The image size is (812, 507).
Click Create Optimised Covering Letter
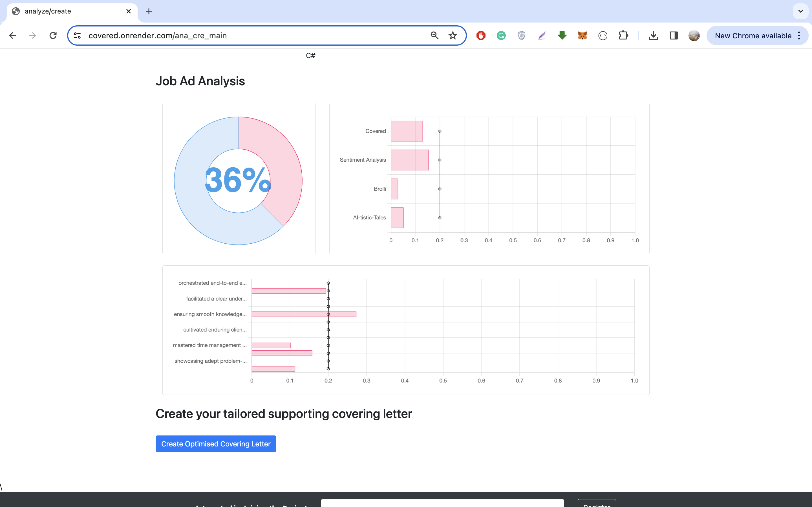click(x=216, y=443)
